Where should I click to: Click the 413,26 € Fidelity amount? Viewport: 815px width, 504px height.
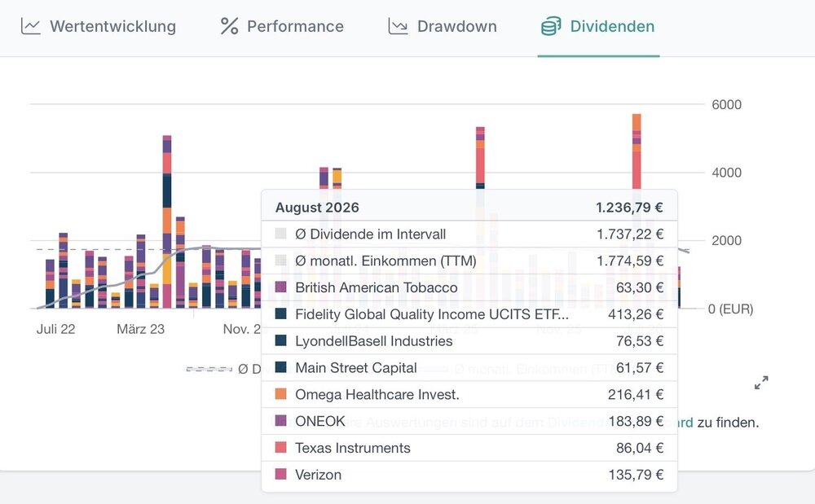(636, 314)
